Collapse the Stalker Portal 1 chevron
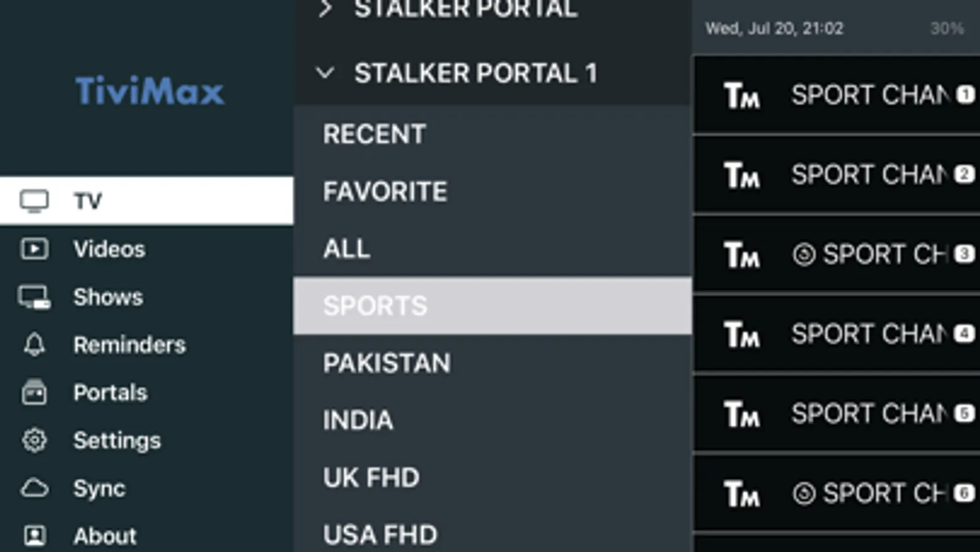This screenshot has width=980, height=552. pos(325,74)
